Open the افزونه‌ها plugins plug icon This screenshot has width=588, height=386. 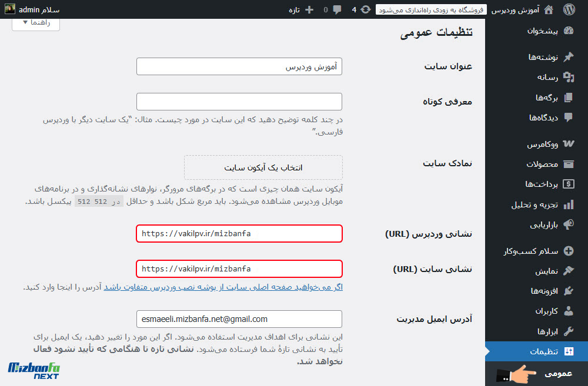point(568,290)
